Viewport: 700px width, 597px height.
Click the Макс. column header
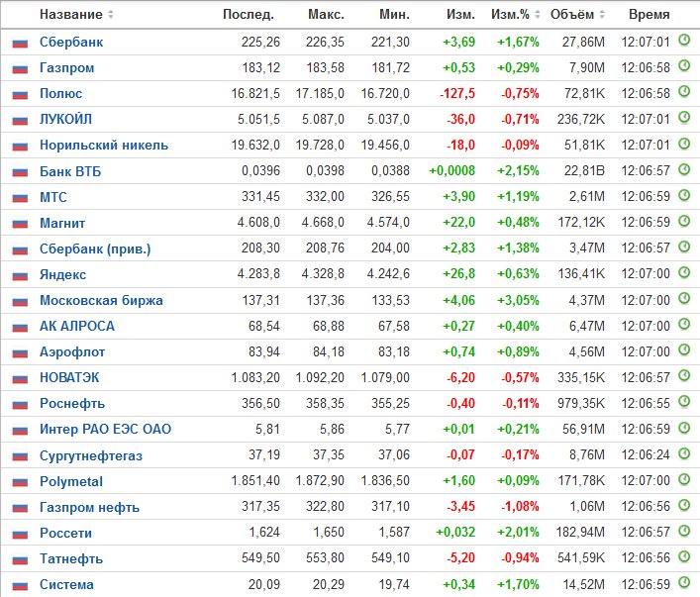pyautogui.click(x=326, y=14)
